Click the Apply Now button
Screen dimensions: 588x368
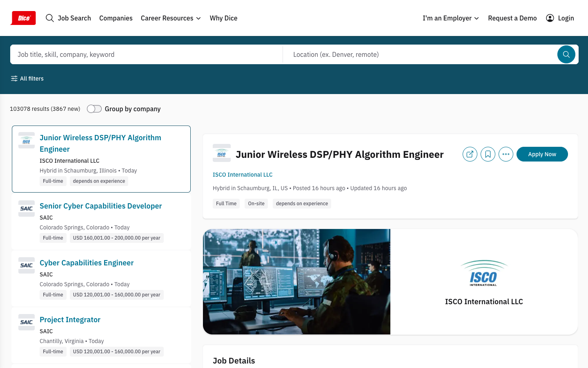coord(542,154)
